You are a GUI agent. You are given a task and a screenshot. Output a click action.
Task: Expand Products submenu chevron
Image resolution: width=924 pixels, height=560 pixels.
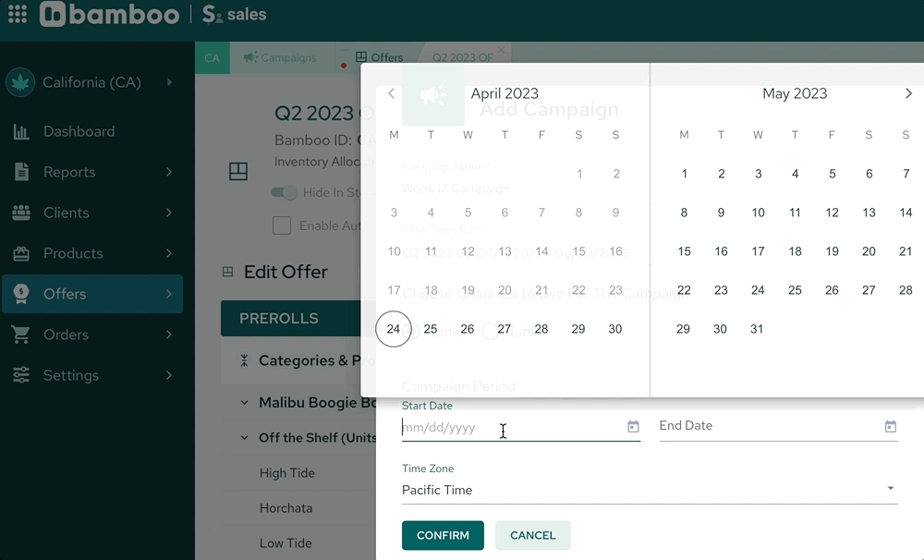click(x=169, y=253)
